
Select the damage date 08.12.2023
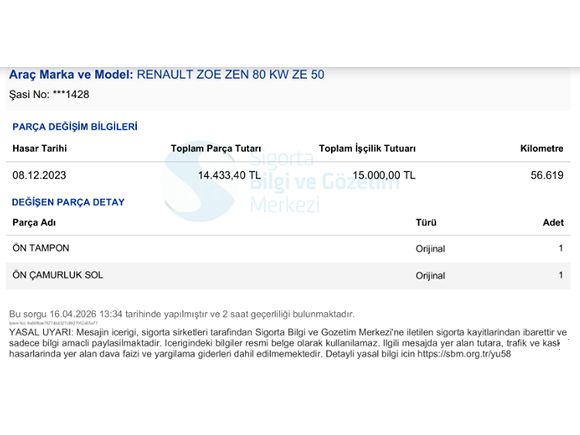point(39,175)
